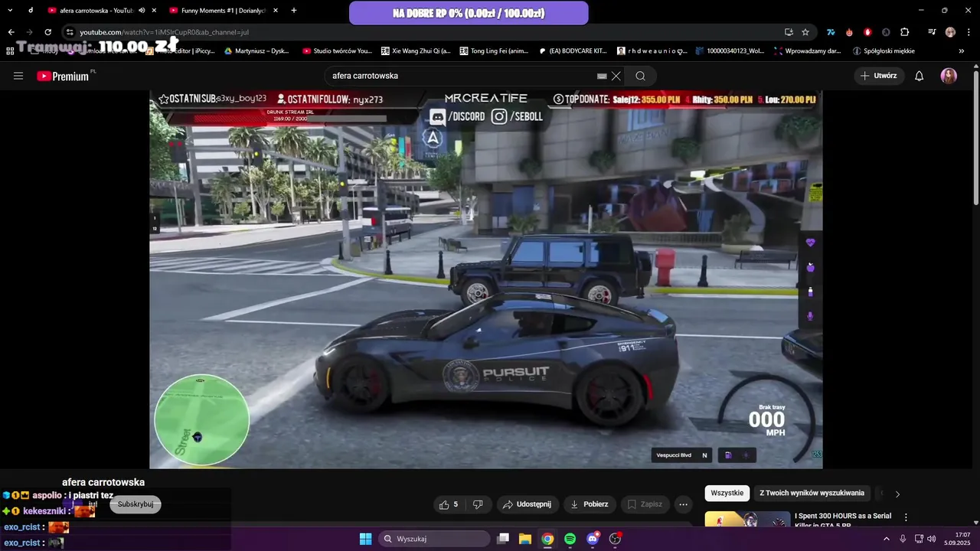Viewport: 980px width, 551px height.
Task: Select the Z Twoich wyników wyszukiwania chip
Action: 812,493
